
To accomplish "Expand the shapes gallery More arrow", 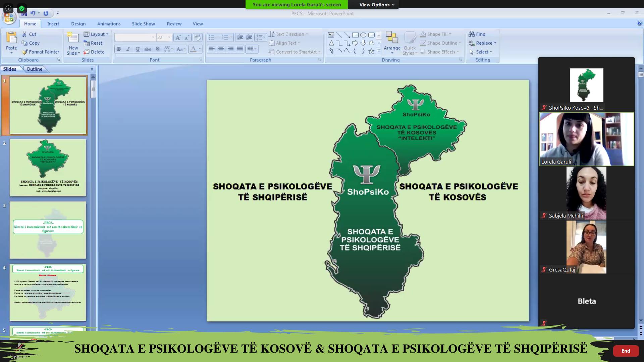I will (x=379, y=51).
